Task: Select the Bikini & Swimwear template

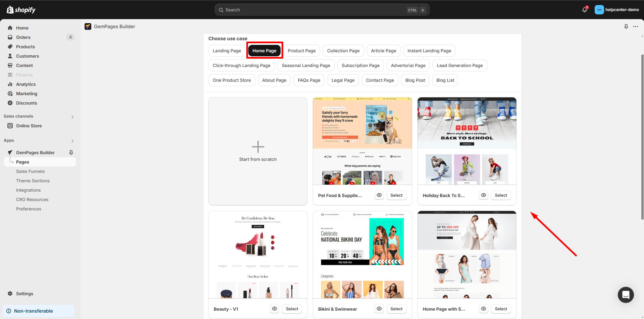Action: pos(396,309)
